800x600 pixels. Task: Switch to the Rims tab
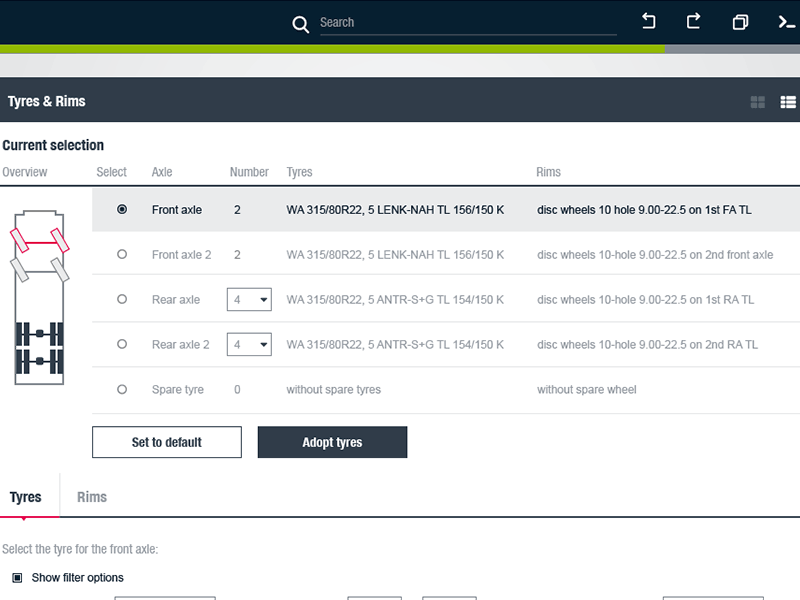tap(92, 497)
